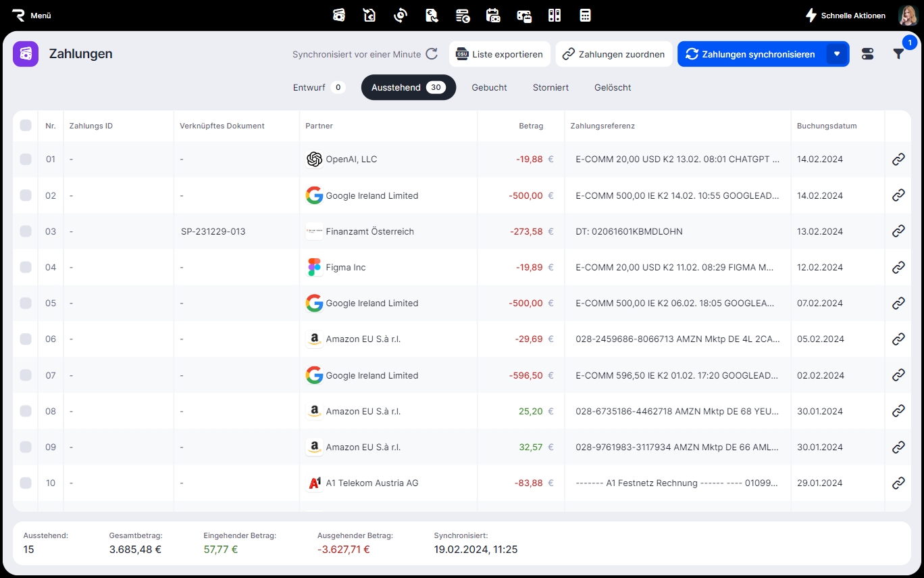Click link icon for OpenAI payment row
This screenshot has width=924, height=578.
[898, 160]
